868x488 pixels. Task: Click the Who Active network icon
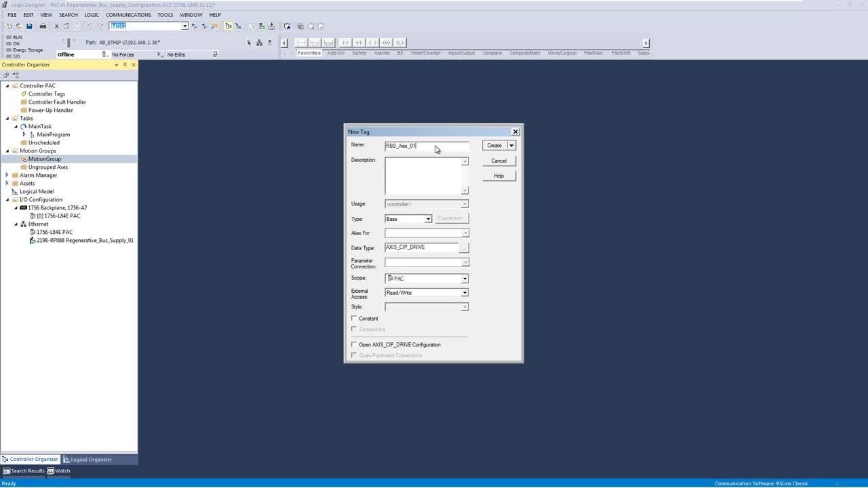click(259, 43)
